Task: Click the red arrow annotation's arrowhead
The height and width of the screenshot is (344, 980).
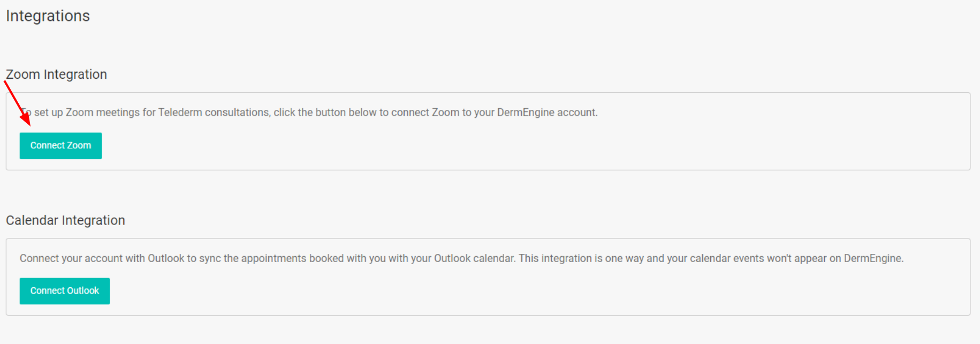Action: pos(26,118)
